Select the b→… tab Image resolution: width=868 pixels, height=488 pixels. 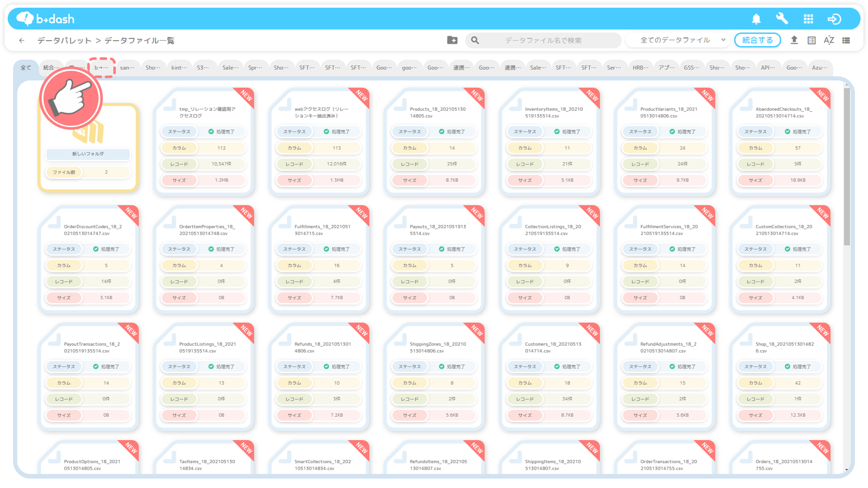[102, 68]
